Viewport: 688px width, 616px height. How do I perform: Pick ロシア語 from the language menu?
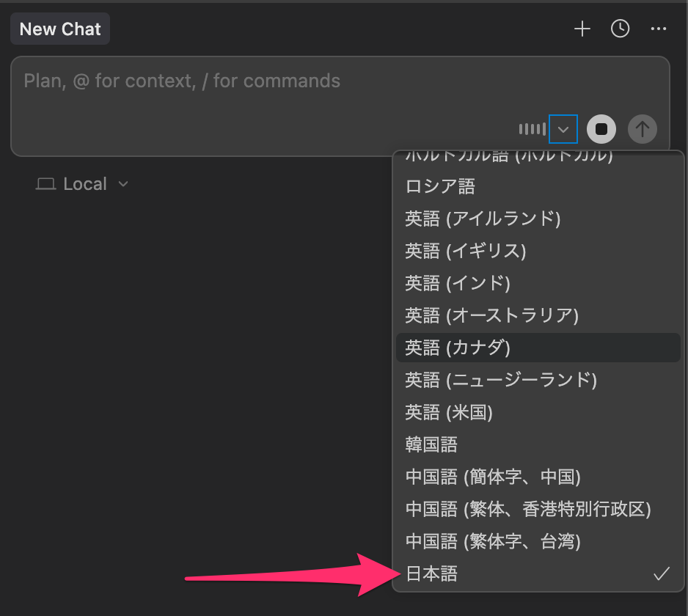pos(440,186)
